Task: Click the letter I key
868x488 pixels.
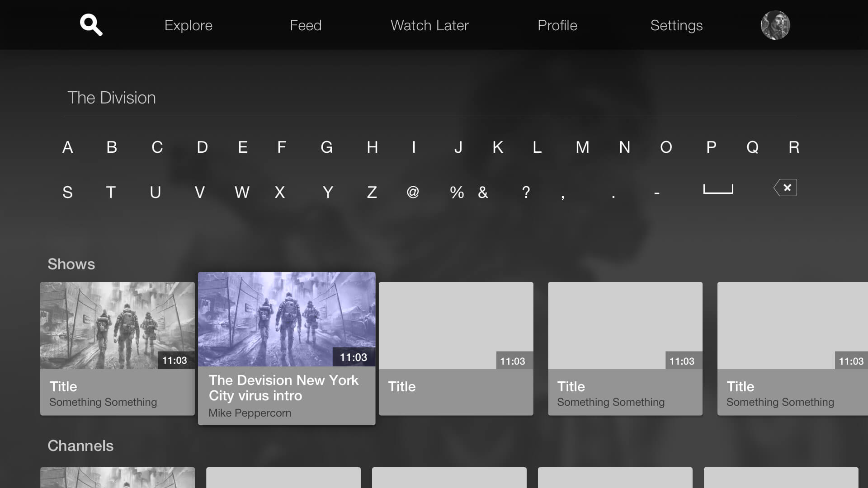Action: [x=414, y=147]
